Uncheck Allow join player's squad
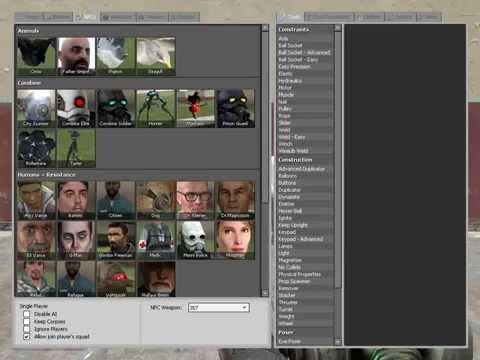This screenshot has width=480, height=360. [x=27, y=337]
